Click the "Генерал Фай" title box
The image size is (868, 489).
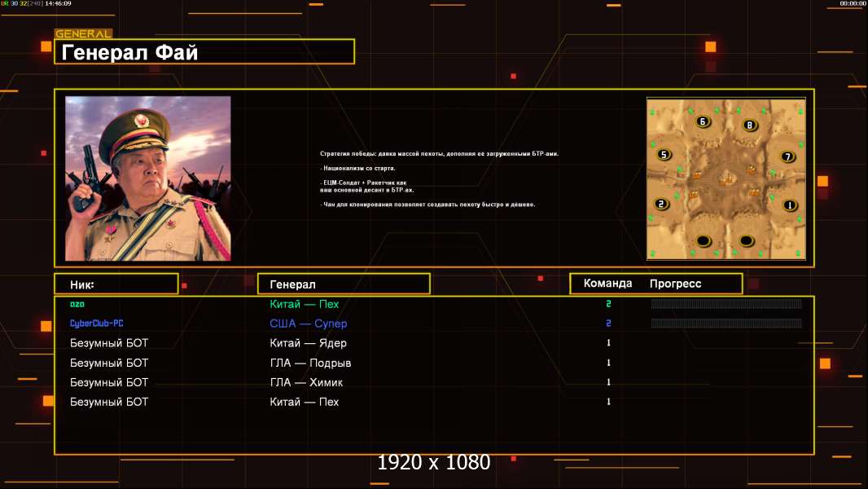pos(204,51)
